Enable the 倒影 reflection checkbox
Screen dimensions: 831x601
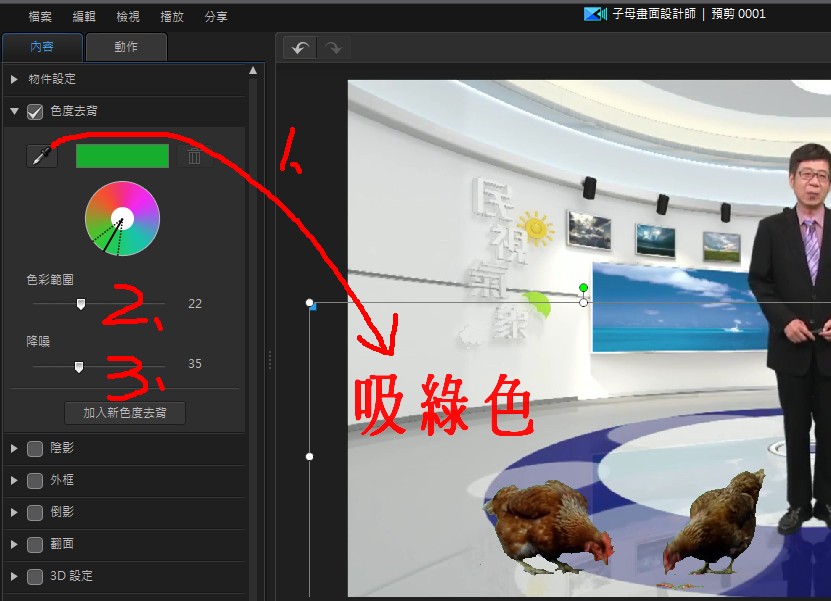pos(35,512)
